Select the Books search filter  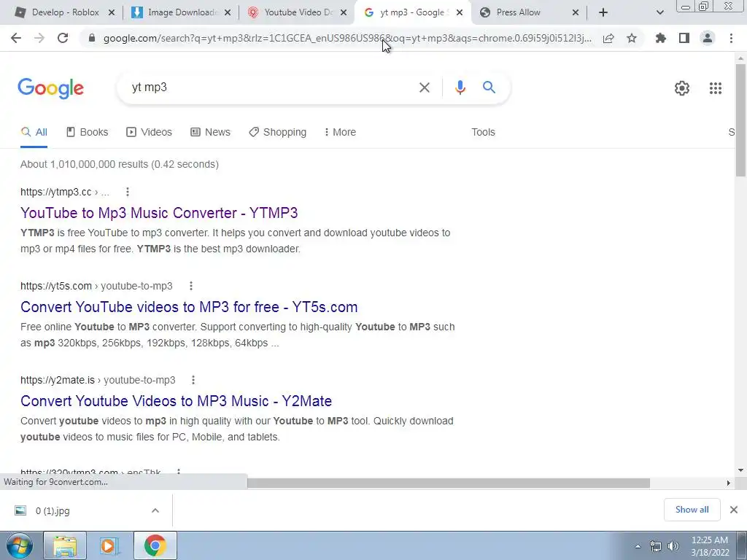click(88, 133)
